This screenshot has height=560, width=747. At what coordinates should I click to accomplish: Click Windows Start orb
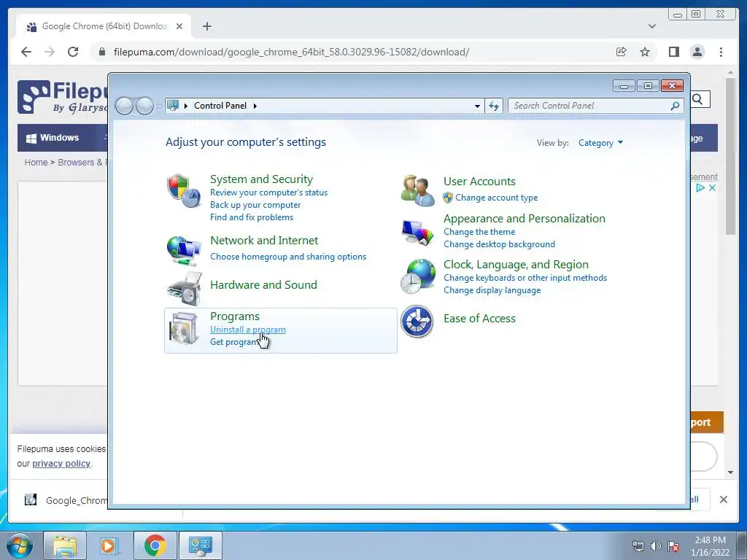(x=20, y=545)
